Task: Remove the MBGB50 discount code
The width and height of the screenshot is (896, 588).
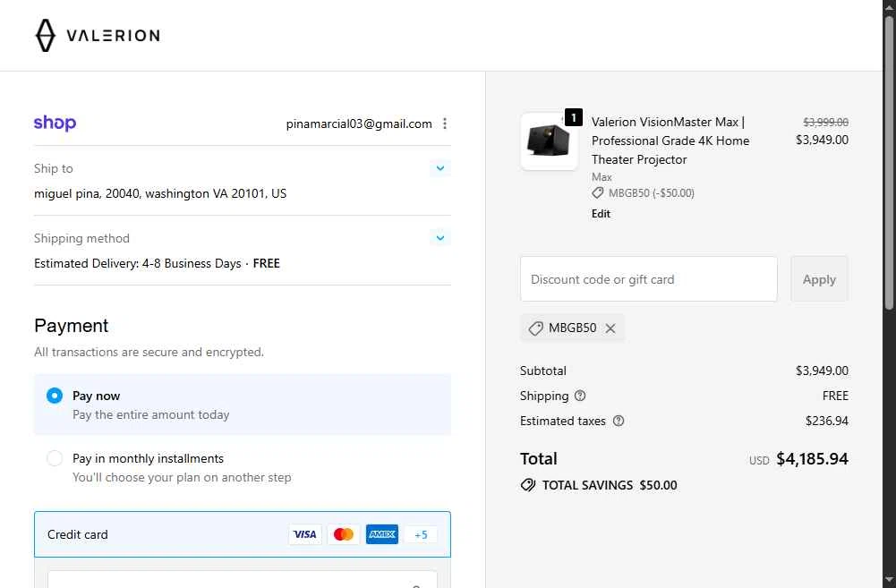Action: [x=610, y=328]
